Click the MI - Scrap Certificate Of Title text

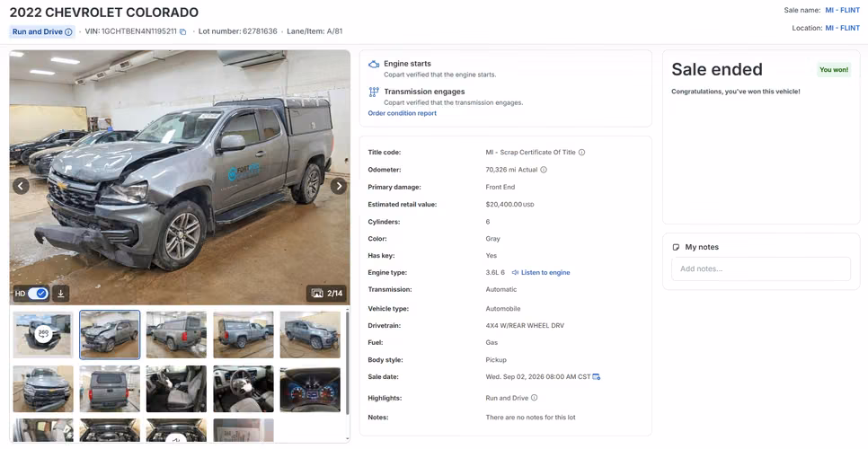coord(530,153)
